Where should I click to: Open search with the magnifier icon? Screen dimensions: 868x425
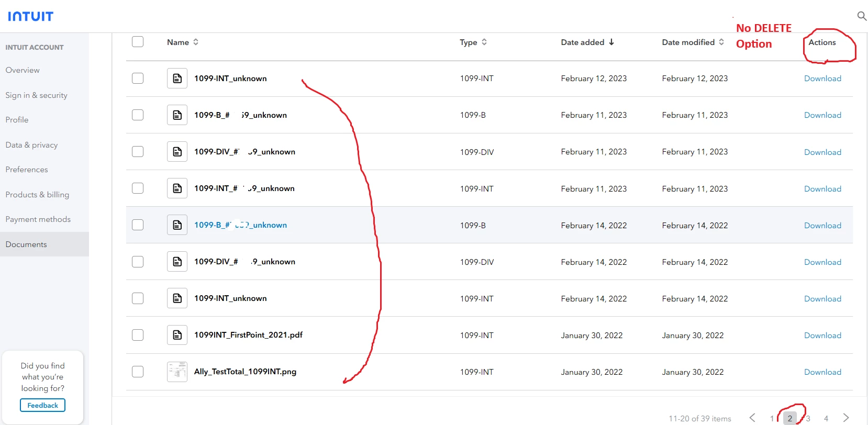click(862, 16)
